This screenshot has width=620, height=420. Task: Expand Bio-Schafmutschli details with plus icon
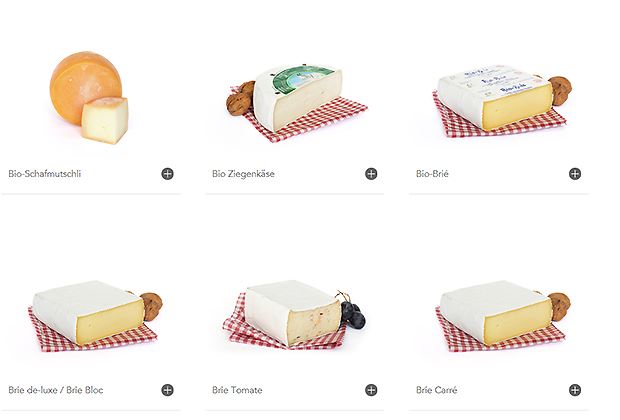pos(167,174)
